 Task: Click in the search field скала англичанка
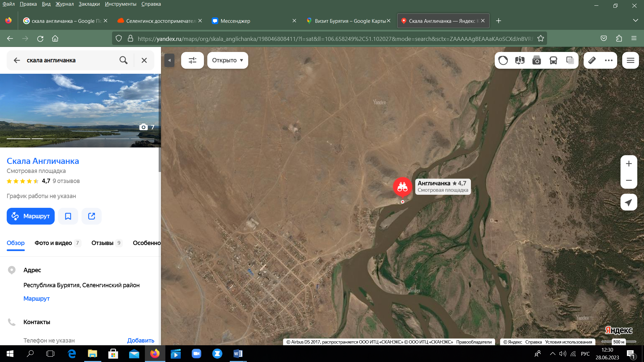click(x=70, y=60)
